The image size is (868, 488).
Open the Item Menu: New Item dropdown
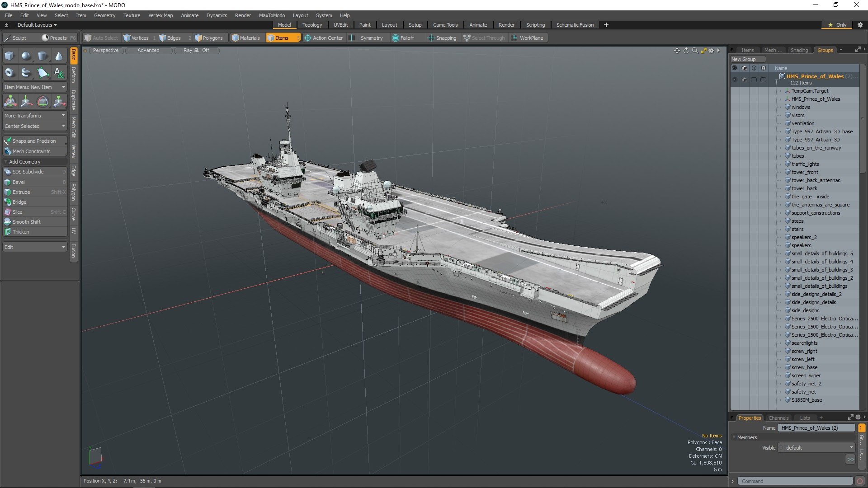pos(35,87)
